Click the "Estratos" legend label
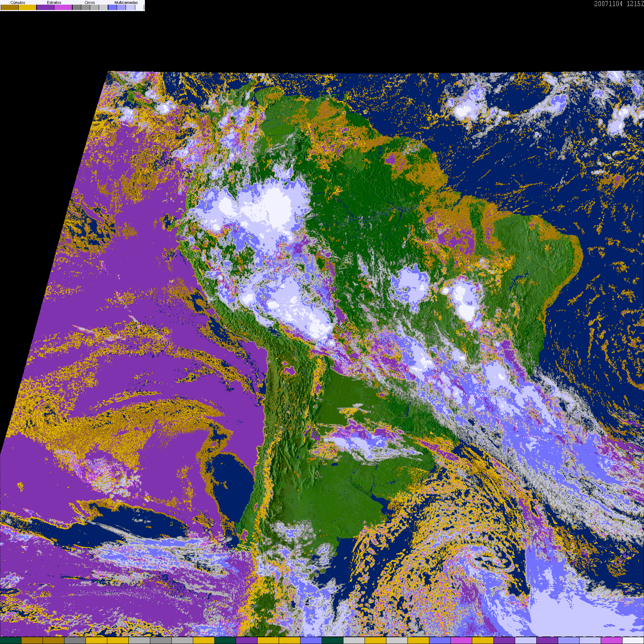This screenshot has width=644, height=644. point(54,3)
